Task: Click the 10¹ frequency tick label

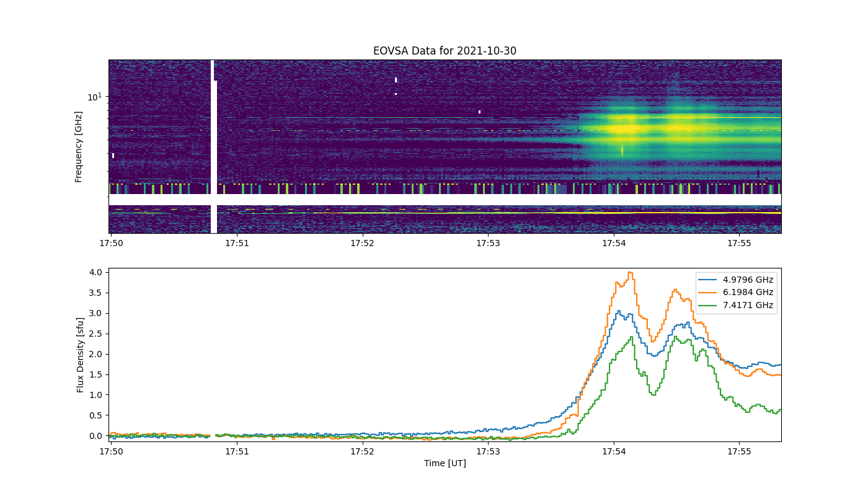Action: click(x=95, y=97)
